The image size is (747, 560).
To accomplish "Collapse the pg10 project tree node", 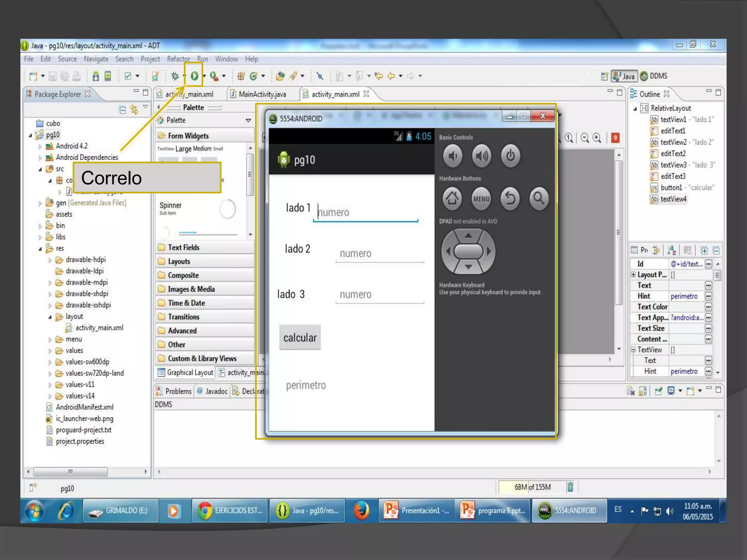I will click(31, 135).
